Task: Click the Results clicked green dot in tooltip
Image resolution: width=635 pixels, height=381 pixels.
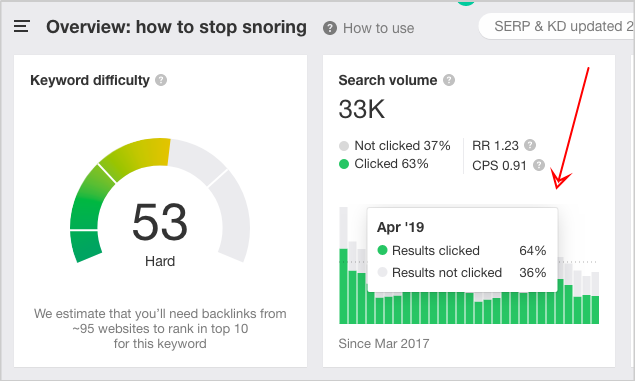Action: 382,250
